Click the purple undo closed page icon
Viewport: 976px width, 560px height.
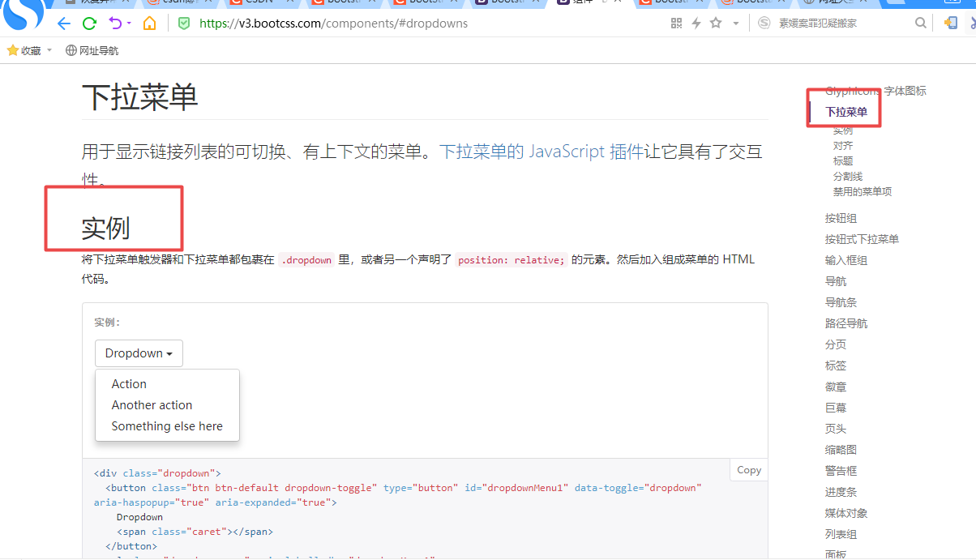tap(115, 24)
